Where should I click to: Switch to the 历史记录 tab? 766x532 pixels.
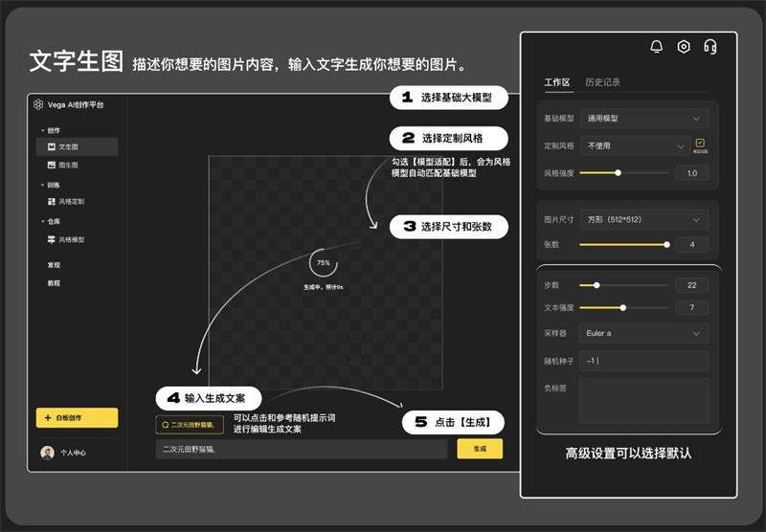(x=602, y=82)
